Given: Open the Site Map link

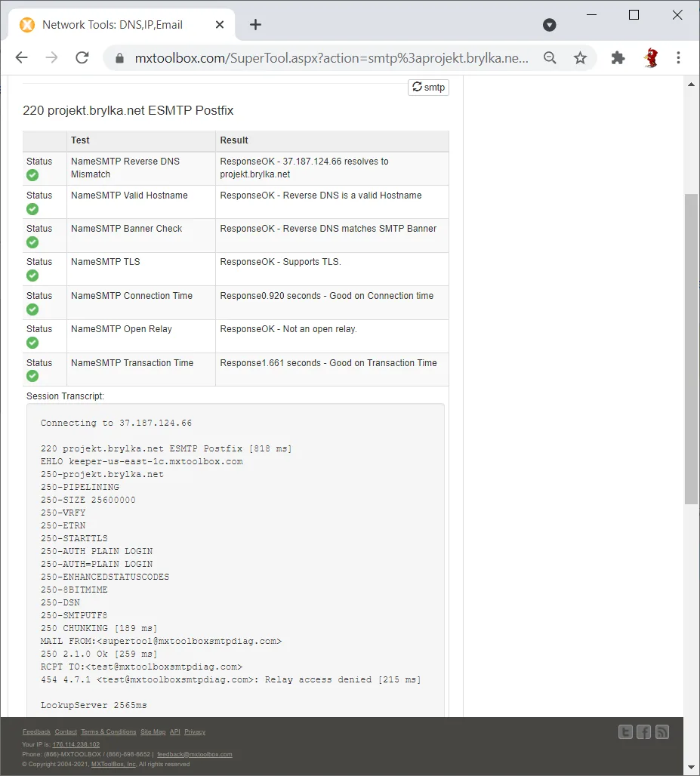Looking at the screenshot, I should click(153, 731).
